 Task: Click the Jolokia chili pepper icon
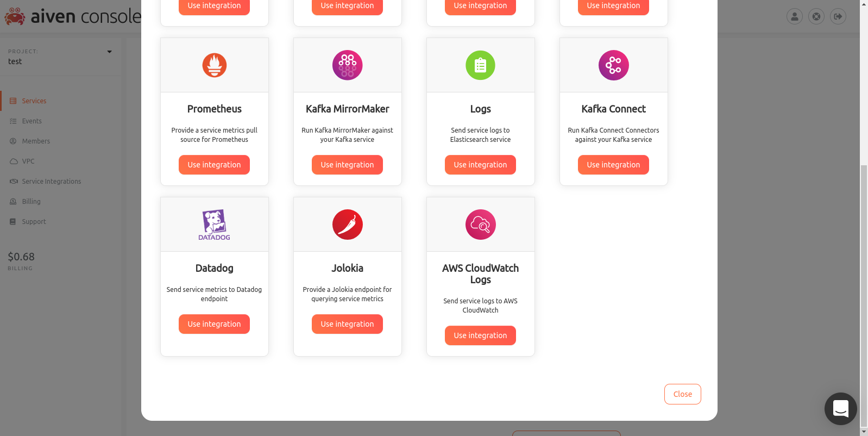point(347,225)
